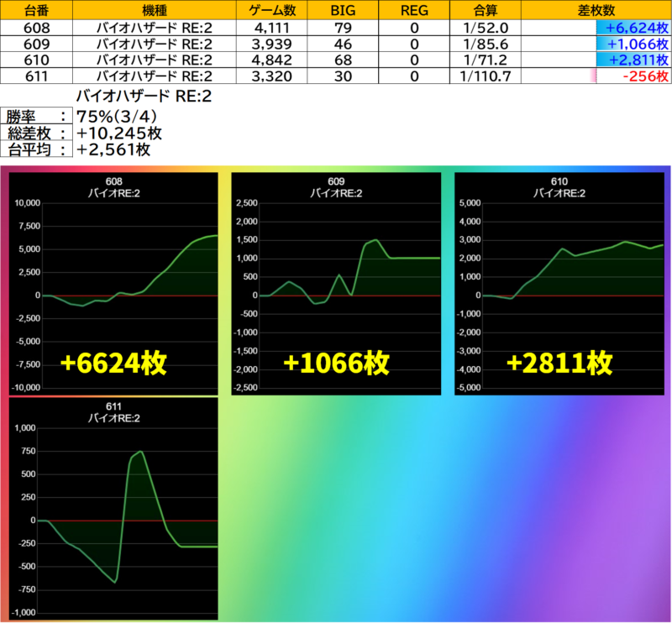The image size is (672, 623).
Task: Open the 609 slump graph
Action: pyautogui.click(x=336, y=284)
